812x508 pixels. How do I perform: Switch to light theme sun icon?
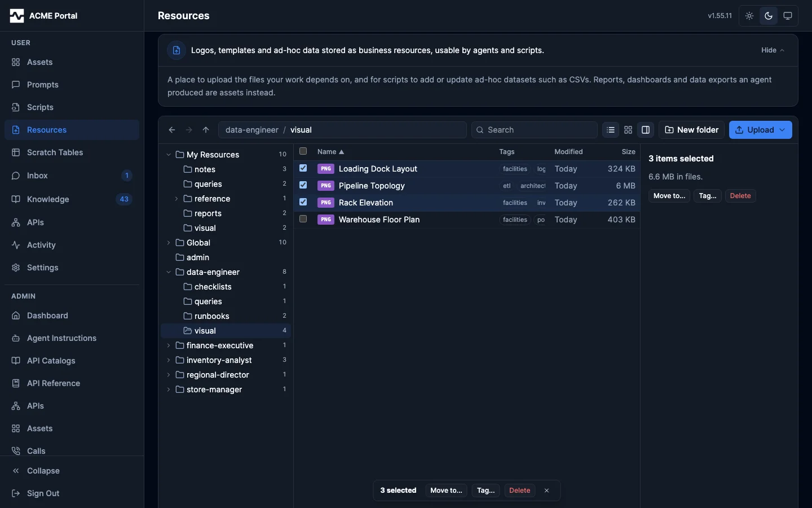749,16
